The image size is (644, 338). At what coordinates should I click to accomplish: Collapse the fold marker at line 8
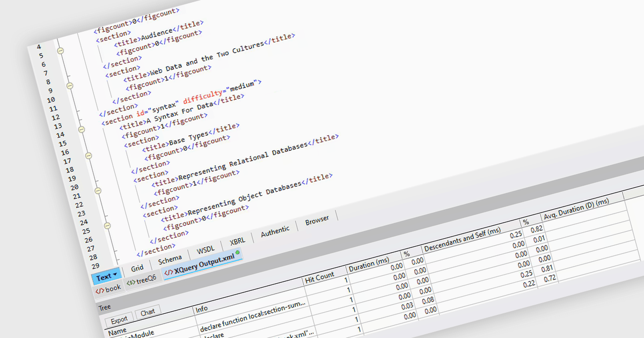click(70, 85)
